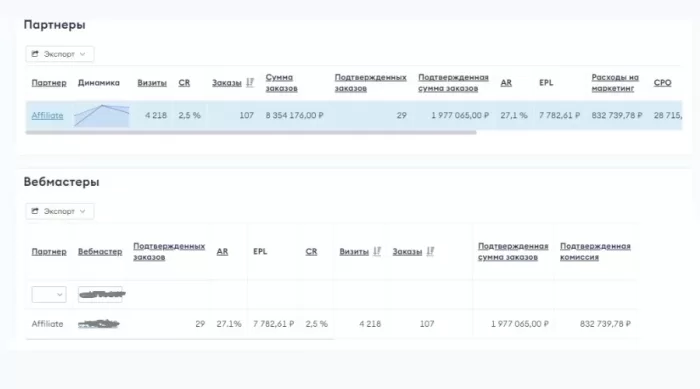Open the Партнер filter dropdown in the Вебмастеры table
The image size is (700, 389).
49,294
